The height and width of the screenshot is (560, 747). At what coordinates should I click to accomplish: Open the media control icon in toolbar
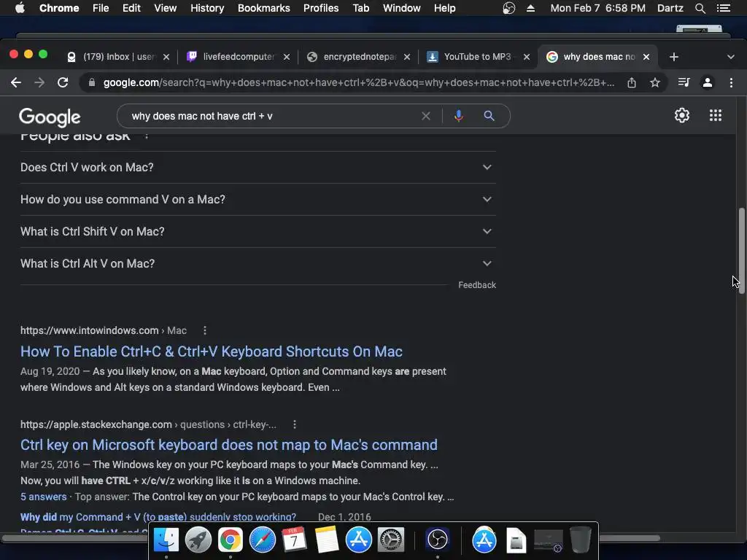(x=684, y=82)
